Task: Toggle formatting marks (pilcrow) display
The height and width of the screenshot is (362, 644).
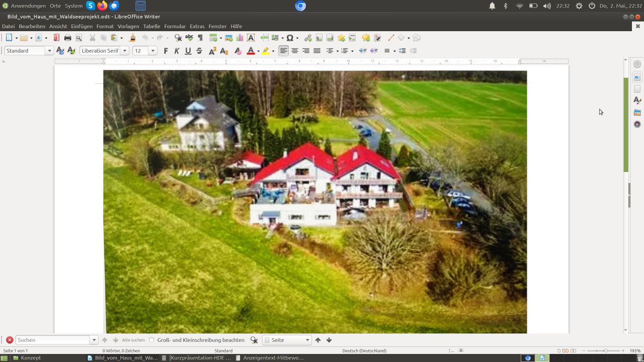Action: [x=200, y=38]
